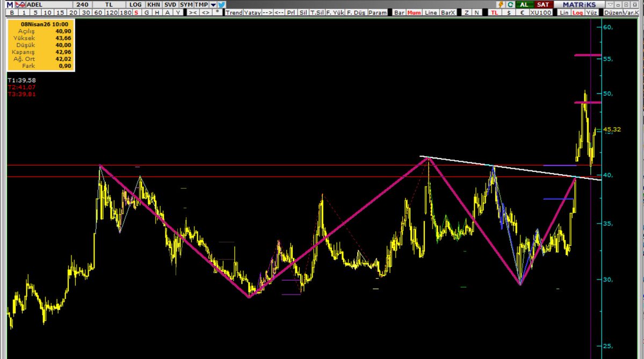Set scale to Yüz percentage
Screen dimensions: 644x359
(591, 13)
